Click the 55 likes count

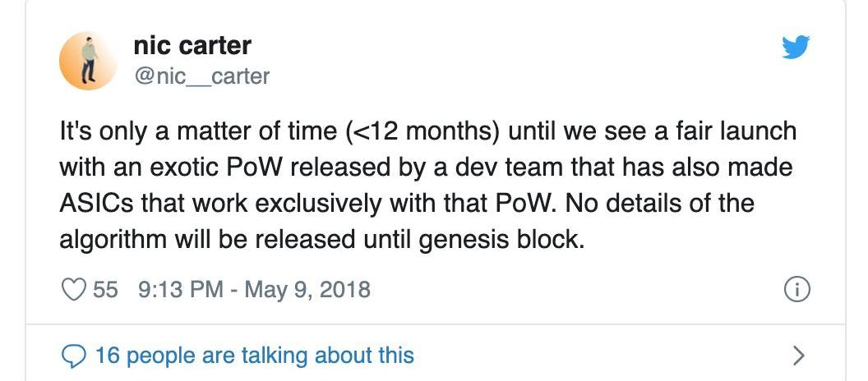[105, 289]
